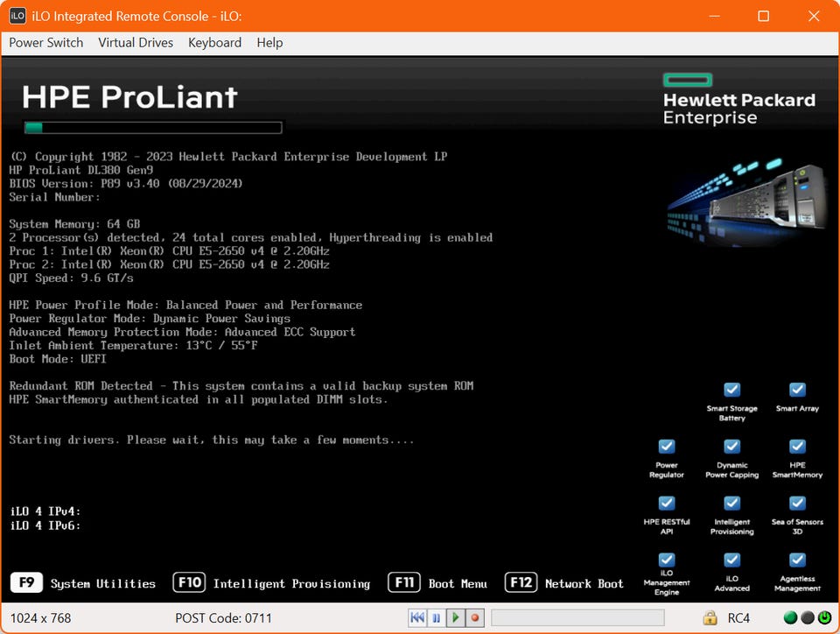Click the Boot Menu label
The height and width of the screenshot is (634, 840).
pyautogui.click(x=458, y=583)
